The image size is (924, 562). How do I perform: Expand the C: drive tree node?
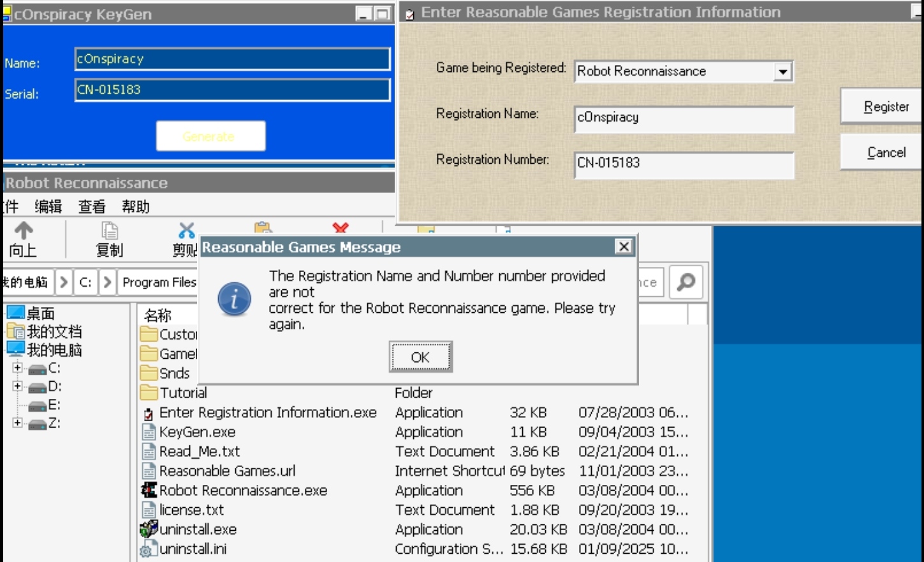click(17, 368)
